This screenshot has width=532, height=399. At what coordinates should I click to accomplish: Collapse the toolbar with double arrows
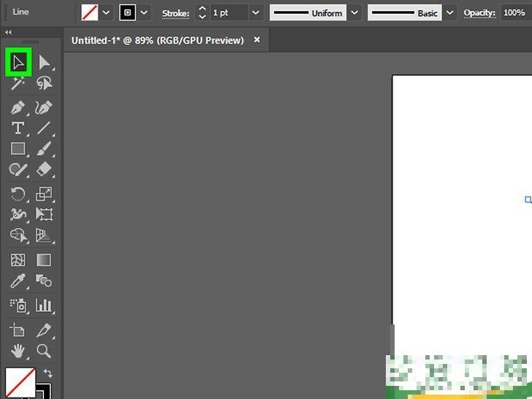[x=8, y=32]
